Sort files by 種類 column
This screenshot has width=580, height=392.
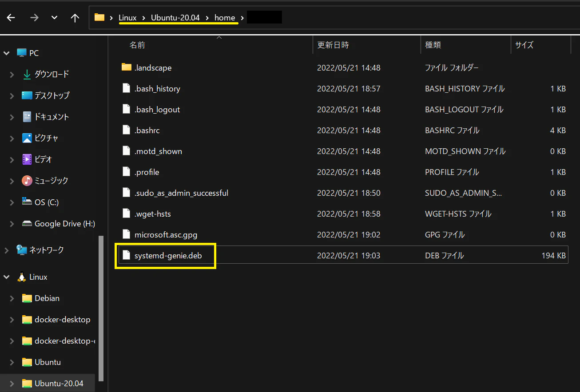point(433,45)
